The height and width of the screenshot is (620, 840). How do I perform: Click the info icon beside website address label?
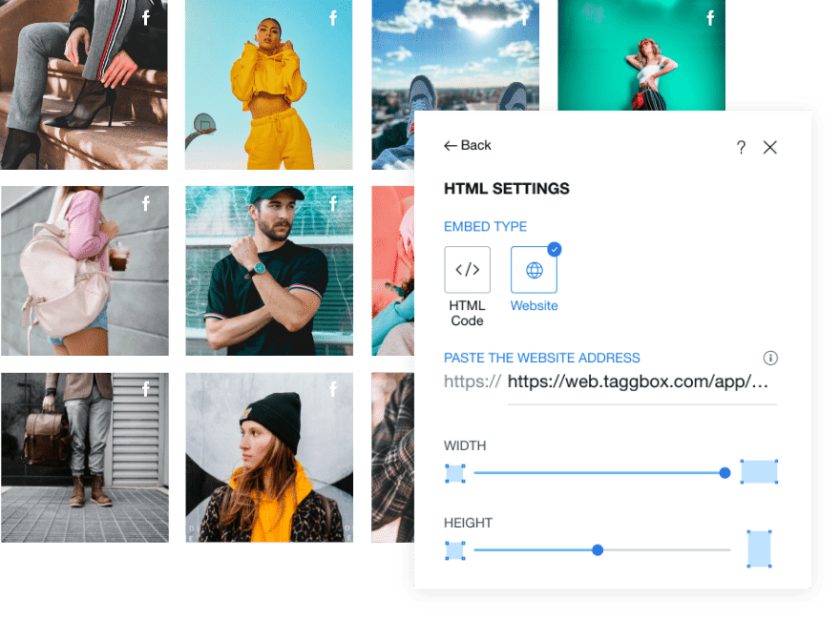(x=770, y=358)
